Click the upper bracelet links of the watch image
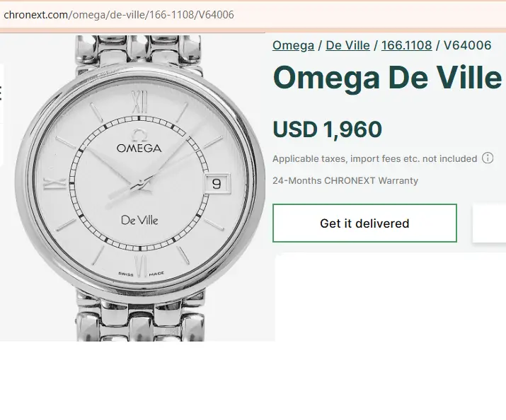Screen dimensions: 506x420 pos(139,50)
